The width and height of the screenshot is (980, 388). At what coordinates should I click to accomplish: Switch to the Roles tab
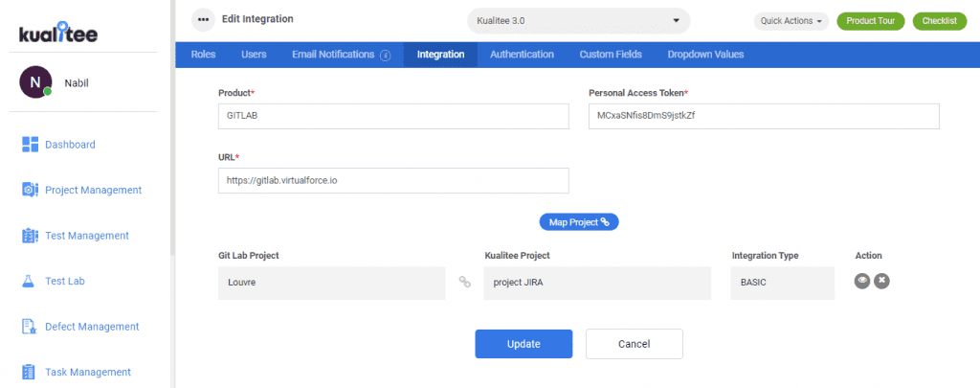pyautogui.click(x=203, y=55)
